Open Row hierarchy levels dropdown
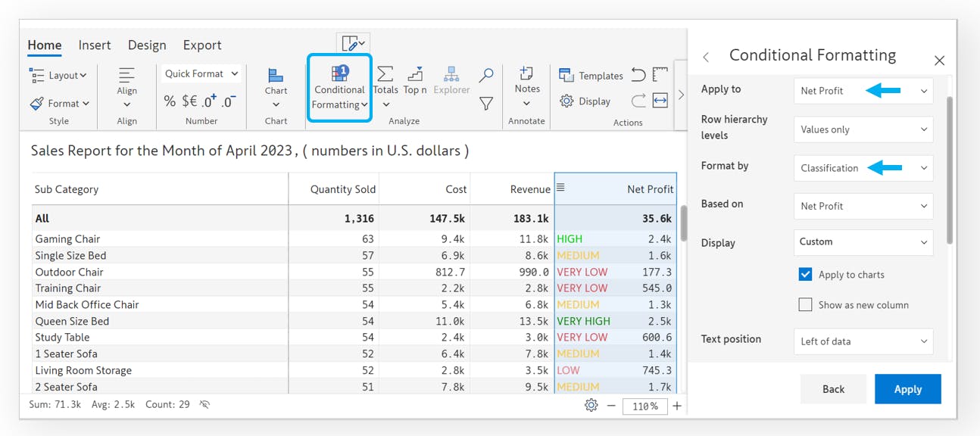 click(x=863, y=129)
